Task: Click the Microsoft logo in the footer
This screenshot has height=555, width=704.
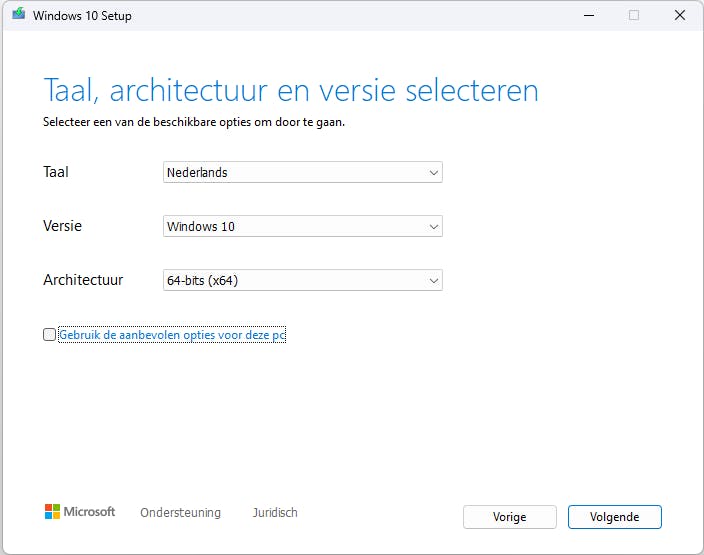Action: [x=80, y=512]
